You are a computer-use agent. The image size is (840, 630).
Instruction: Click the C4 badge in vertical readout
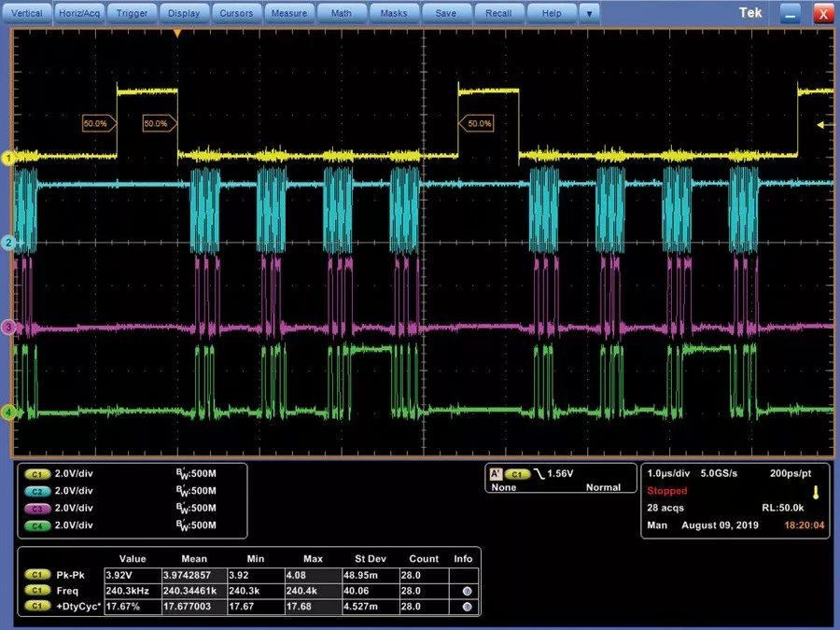pyautogui.click(x=39, y=525)
